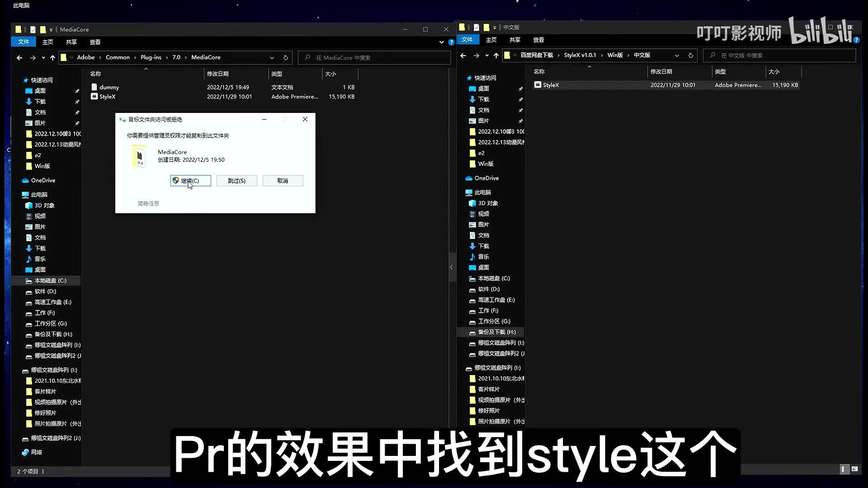868x488 pixels.
Task: Click the Continue (继续) shield button
Action: (x=190, y=181)
